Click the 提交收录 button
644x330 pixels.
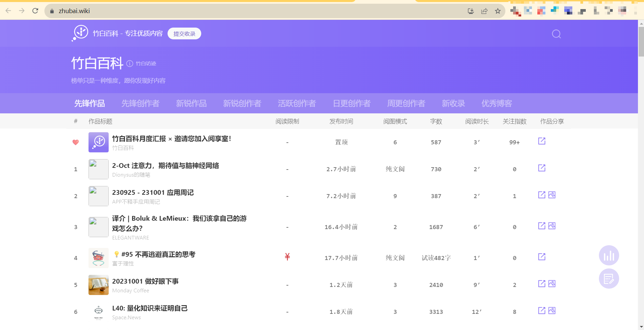click(184, 34)
